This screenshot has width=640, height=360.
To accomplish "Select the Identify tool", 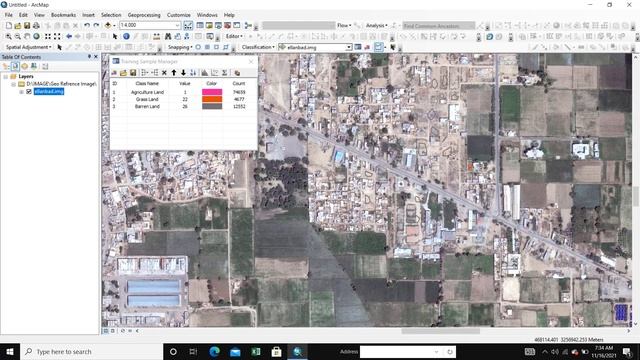I will click(126, 36).
